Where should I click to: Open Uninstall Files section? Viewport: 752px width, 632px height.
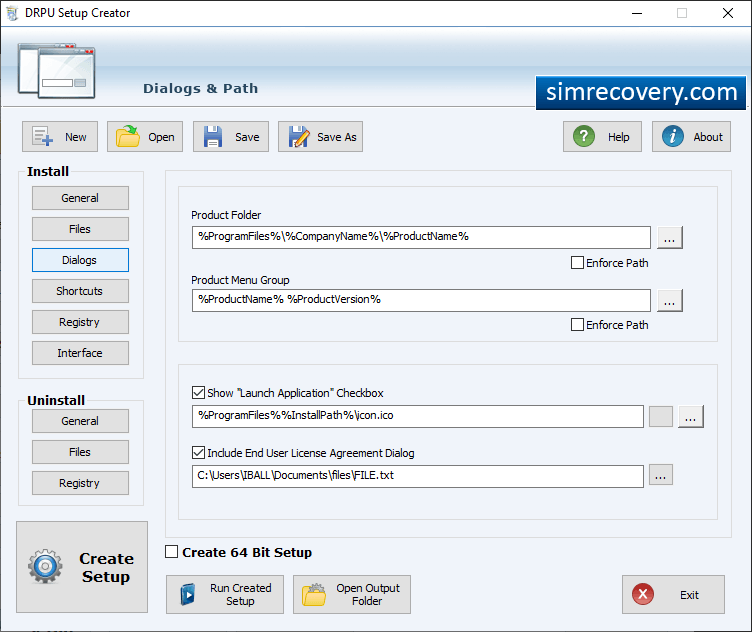[80, 452]
